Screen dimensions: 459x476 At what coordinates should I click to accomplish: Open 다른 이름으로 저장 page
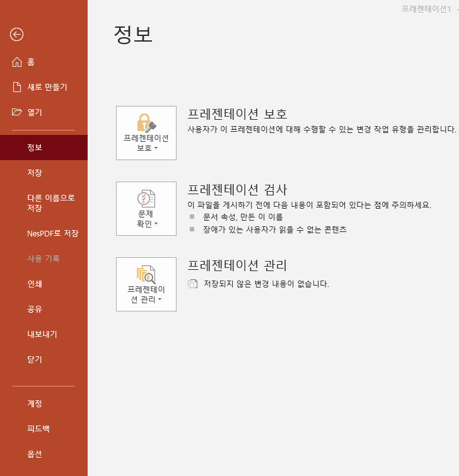[50, 203]
